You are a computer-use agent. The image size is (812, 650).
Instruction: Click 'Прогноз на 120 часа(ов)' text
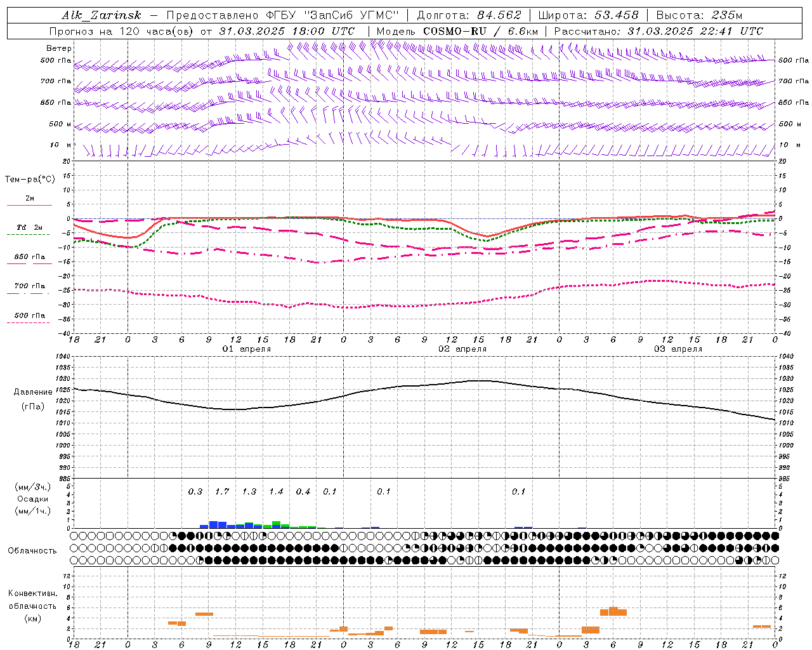(121, 31)
